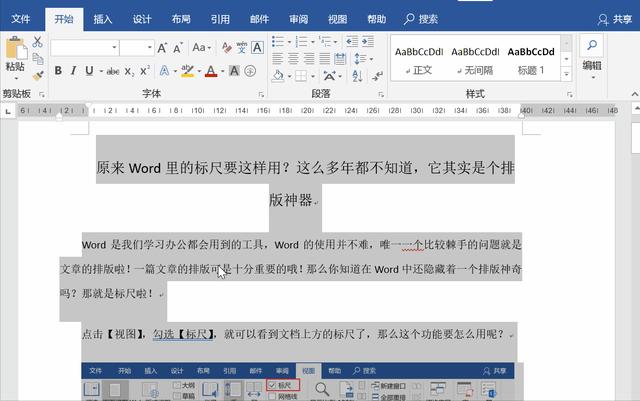Open the font name combo box
Screen dimensions: 640x401
[84, 48]
